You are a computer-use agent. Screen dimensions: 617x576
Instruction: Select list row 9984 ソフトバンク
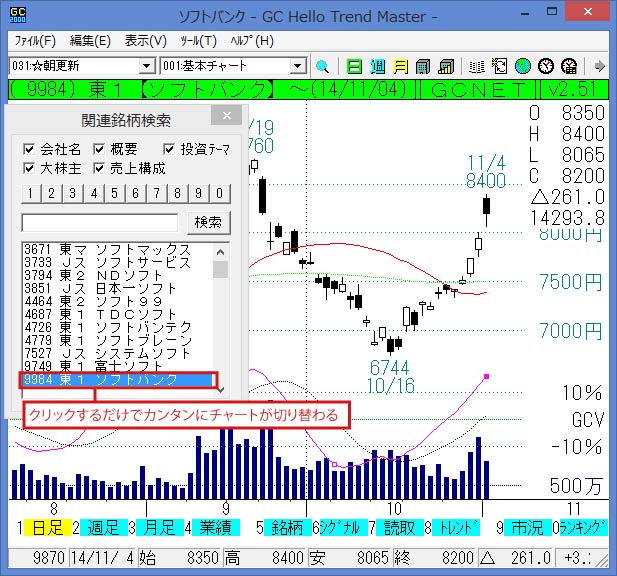pyautogui.click(x=117, y=380)
